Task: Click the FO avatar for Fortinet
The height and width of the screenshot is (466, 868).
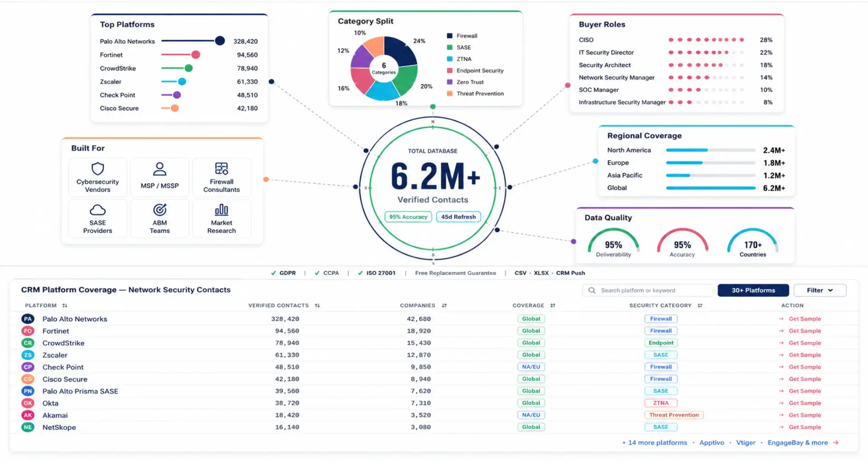Action: [28, 331]
